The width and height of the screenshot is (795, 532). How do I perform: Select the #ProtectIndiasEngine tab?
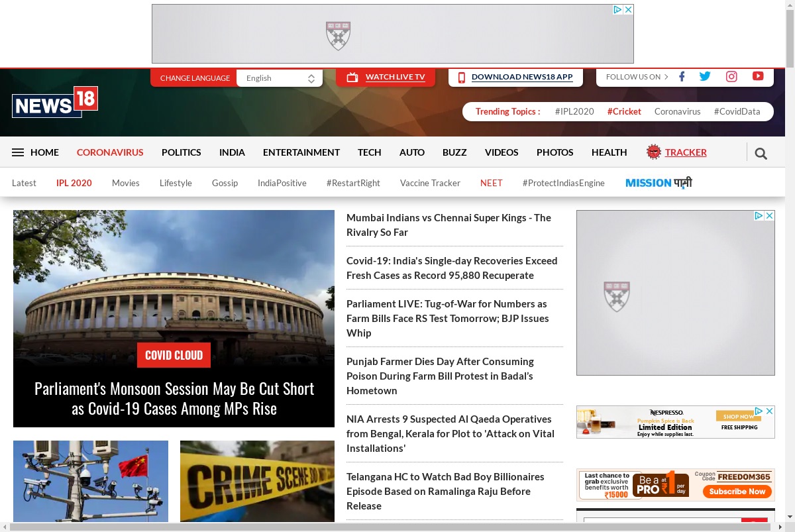tap(564, 183)
